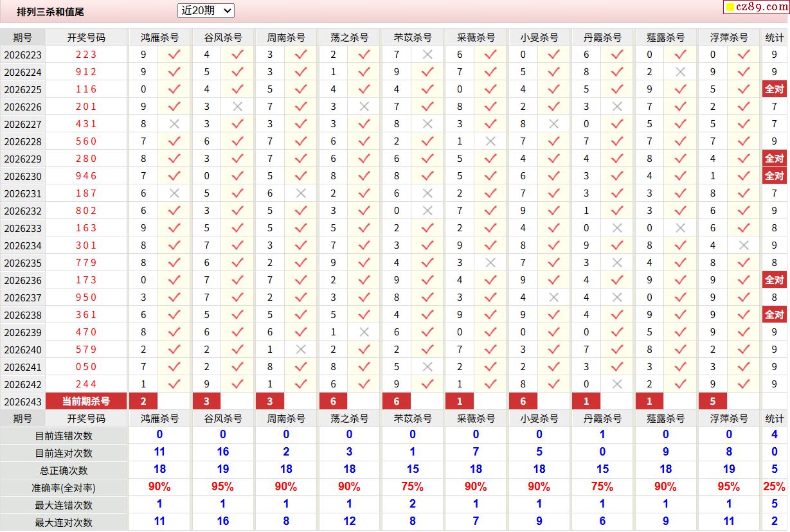Viewport: 790px width, 532px height.
Task: Click the 全对 badge in row 2026238
Action: (775, 315)
